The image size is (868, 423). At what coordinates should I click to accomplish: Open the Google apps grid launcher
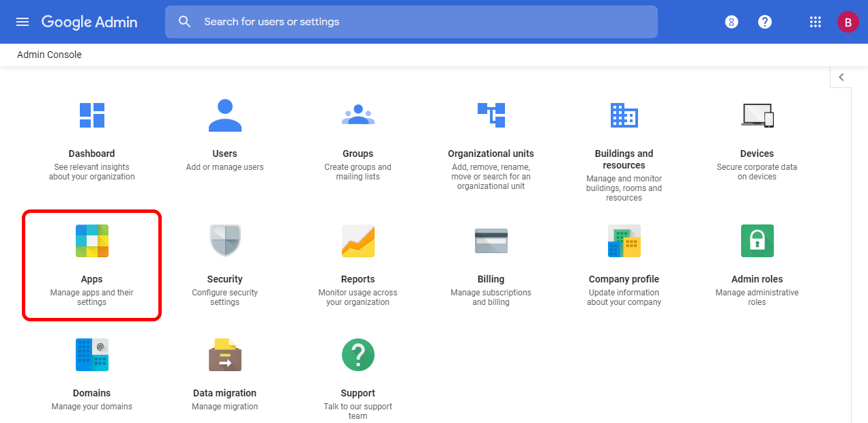click(x=815, y=22)
